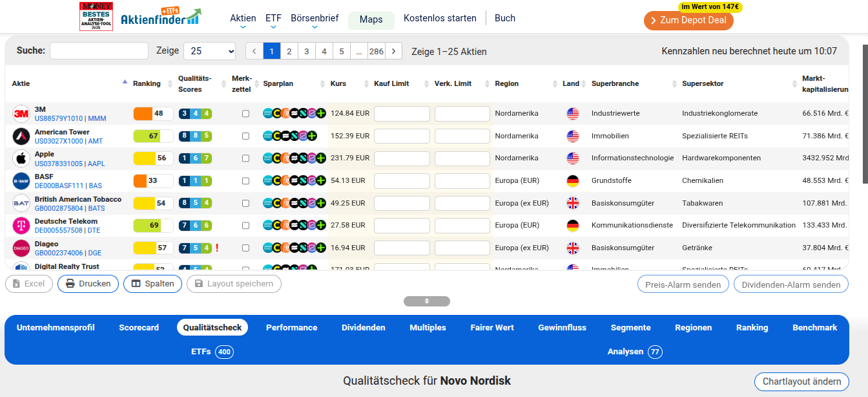Click Preis-Alarm senden button
Screen dimensions: 868x397
pyautogui.click(x=683, y=284)
